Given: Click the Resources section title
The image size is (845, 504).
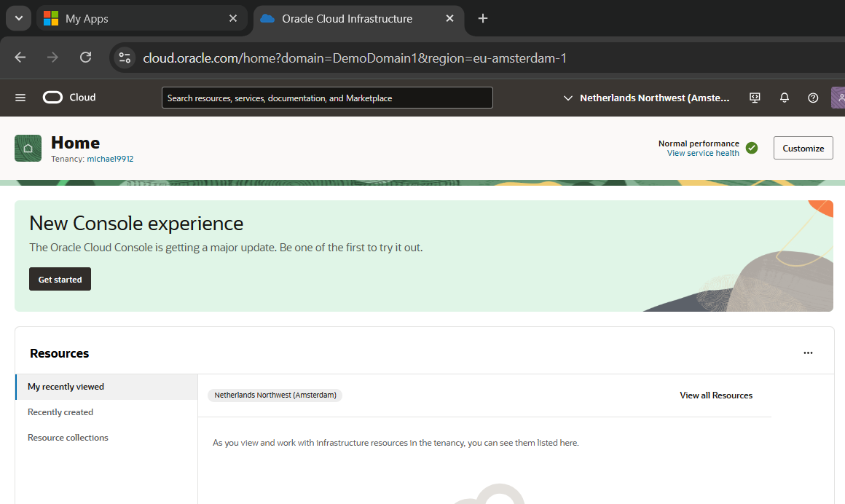Looking at the screenshot, I should tap(59, 353).
